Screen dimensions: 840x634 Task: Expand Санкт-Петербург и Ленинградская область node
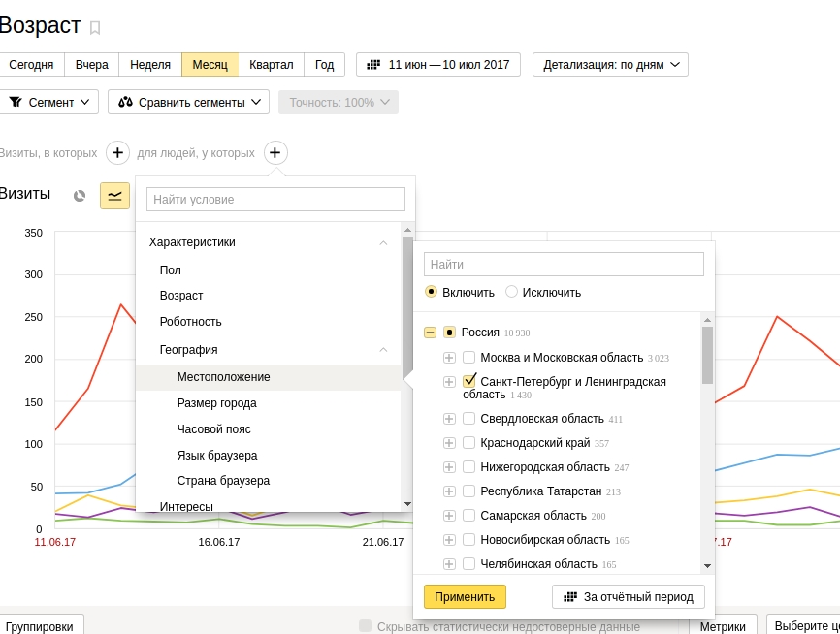coord(449,382)
